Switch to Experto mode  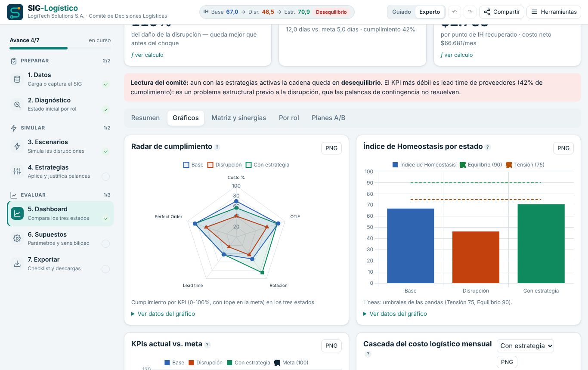(430, 12)
